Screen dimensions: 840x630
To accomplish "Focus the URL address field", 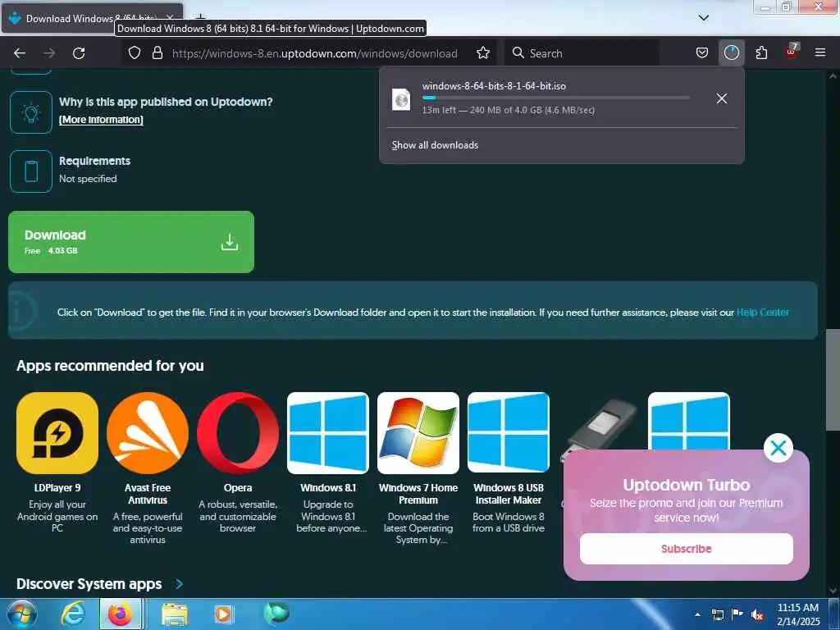I will pos(314,53).
